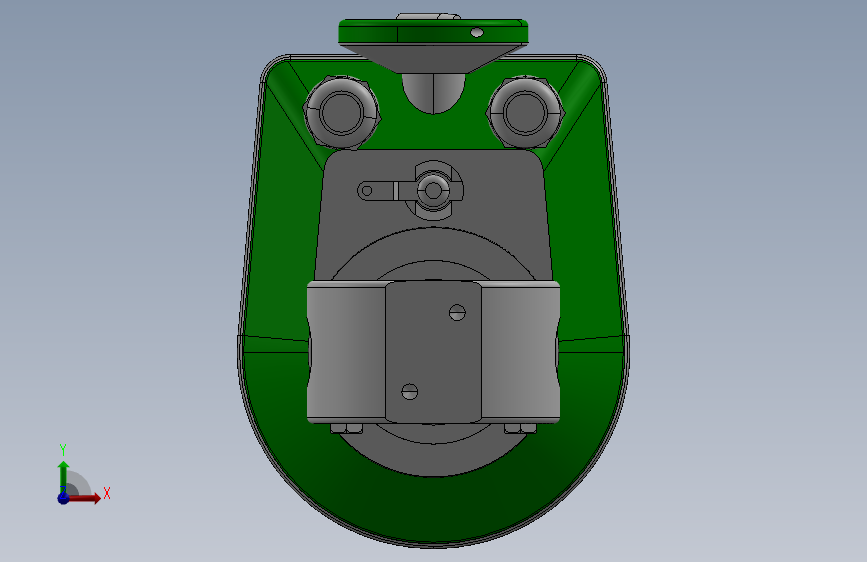
Task: Click the green Y axis arrow of the triad
Action: pyautogui.click(x=63, y=476)
